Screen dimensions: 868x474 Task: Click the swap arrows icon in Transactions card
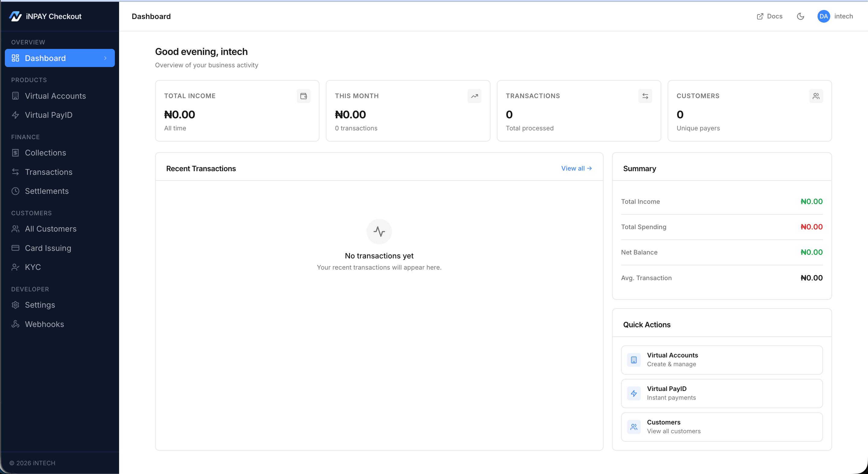coord(645,96)
